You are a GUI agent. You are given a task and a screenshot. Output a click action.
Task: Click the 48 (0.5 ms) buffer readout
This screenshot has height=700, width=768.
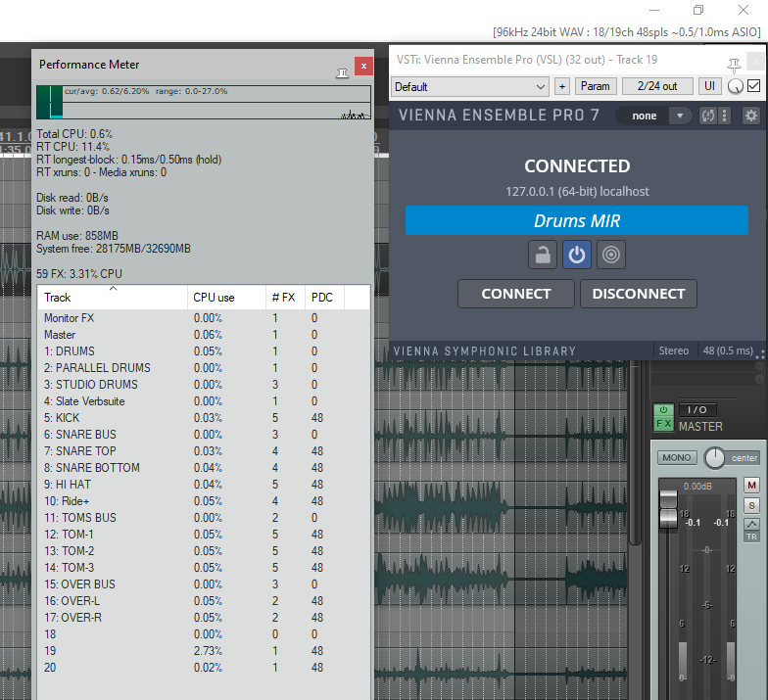[x=728, y=350]
